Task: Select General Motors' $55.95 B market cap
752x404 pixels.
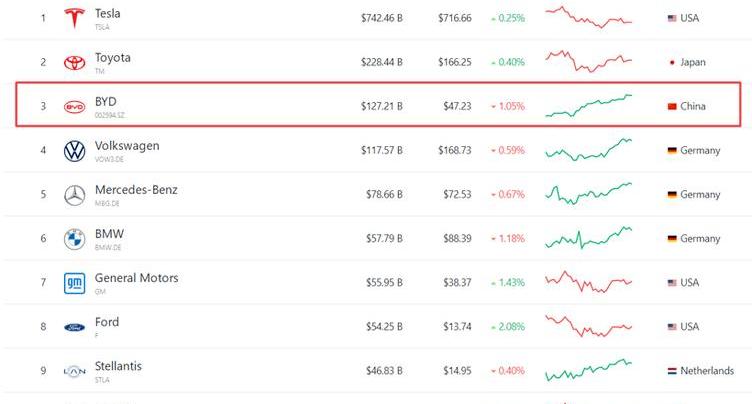Action: 384,283
